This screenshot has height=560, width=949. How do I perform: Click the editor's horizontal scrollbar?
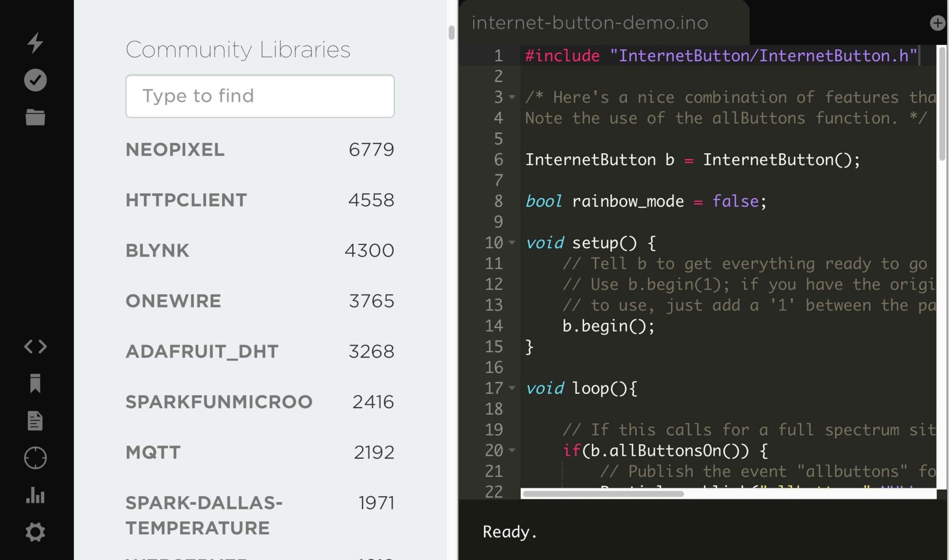602,494
